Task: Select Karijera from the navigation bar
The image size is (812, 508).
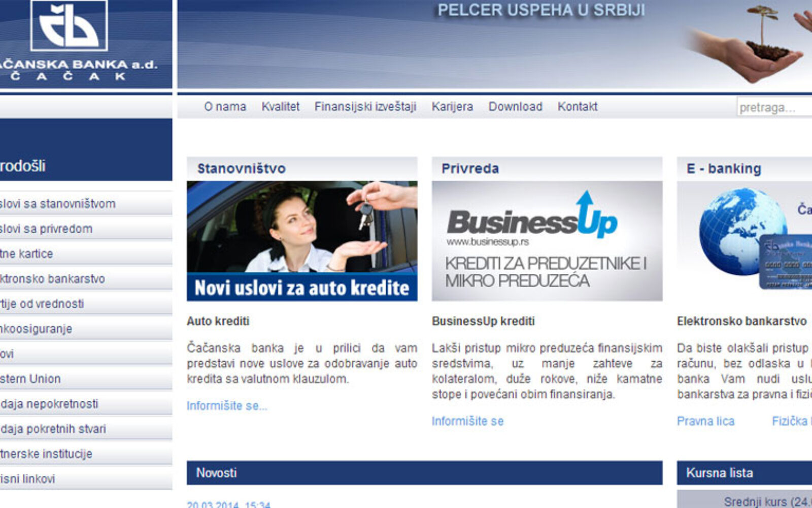Action: 452,107
